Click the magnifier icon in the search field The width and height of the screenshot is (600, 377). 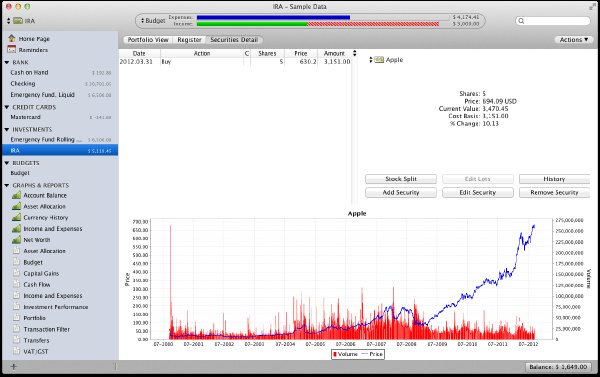[521, 21]
